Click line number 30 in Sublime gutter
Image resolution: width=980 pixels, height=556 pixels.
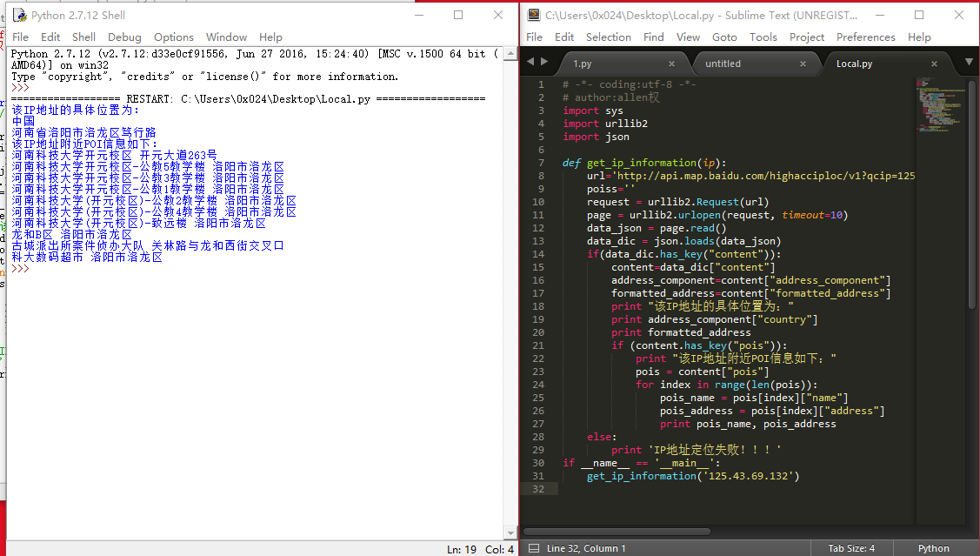(538, 463)
